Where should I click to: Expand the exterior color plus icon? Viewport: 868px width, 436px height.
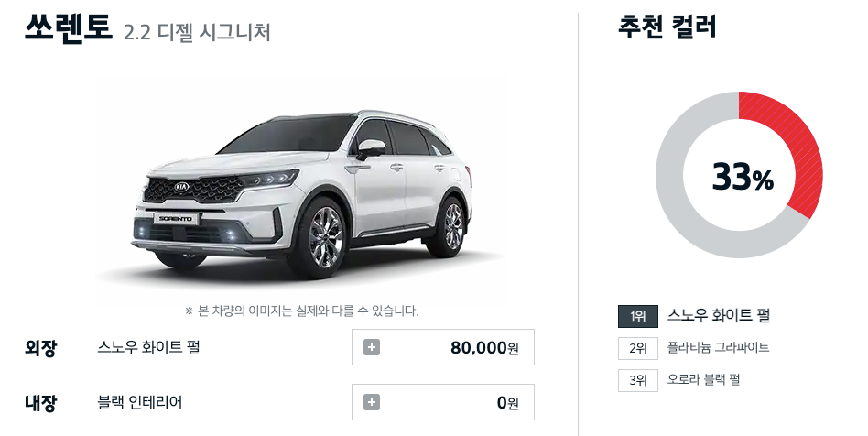coord(372,347)
